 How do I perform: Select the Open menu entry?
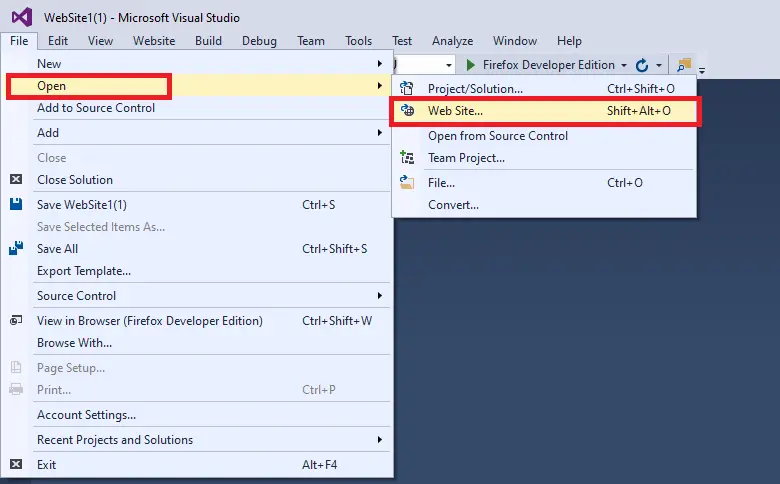(x=197, y=86)
